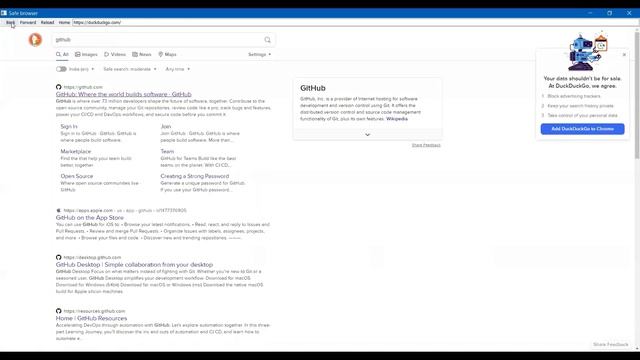Click the Apple favicon beside apps.apple.com result
640x360 pixels.
click(58, 210)
